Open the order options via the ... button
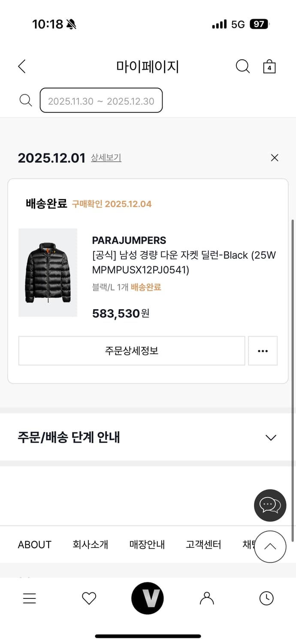Screen dimensions: 296x644 263,351
